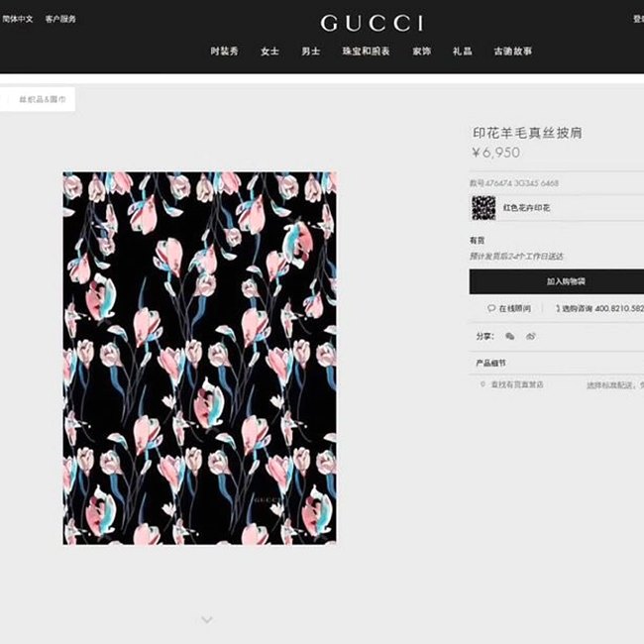Open 在线顾问 chat bubble icon
The width and height of the screenshot is (644, 644).
[x=491, y=308]
